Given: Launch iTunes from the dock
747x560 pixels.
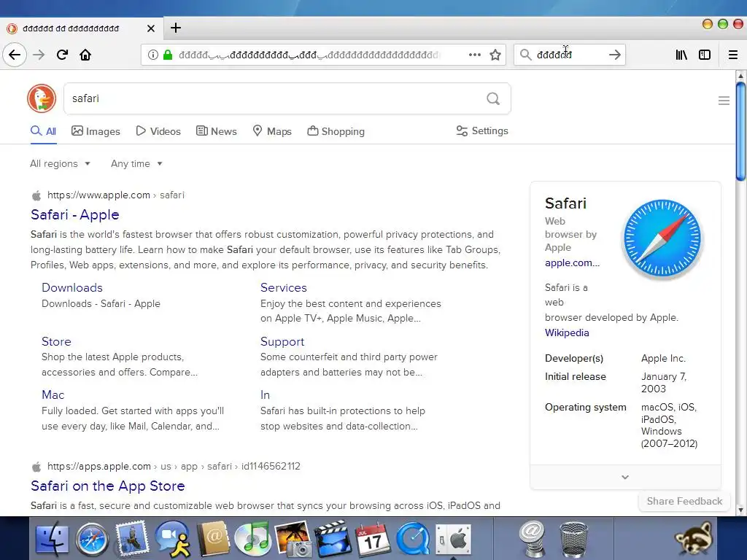Looking at the screenshot, I should 253,540.
